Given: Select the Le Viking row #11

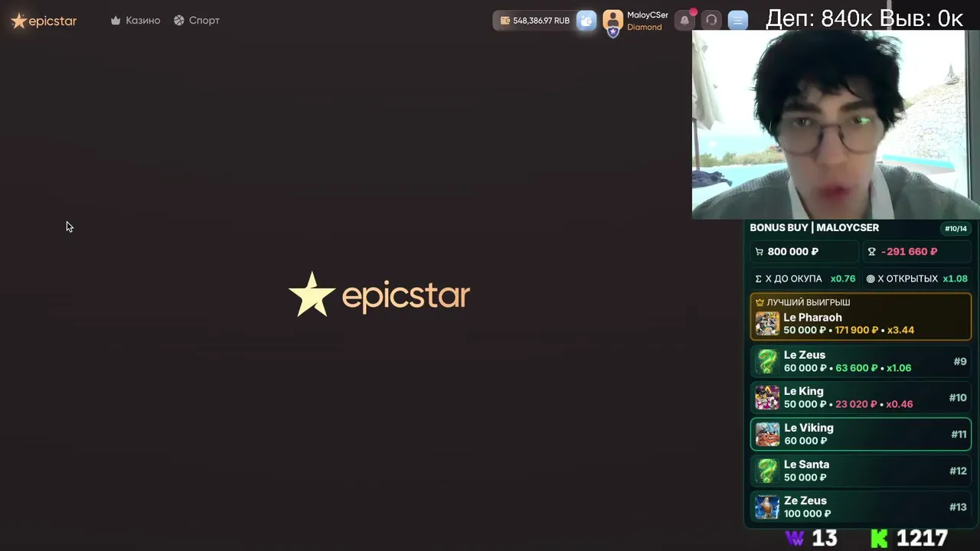Looking at the screenshot, I should click(x=861, y=434).
